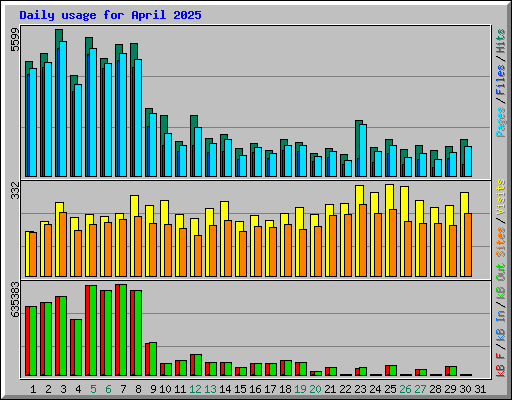Click the blue 'Files' legend label
Screen dimensions: 512x400
500,80
